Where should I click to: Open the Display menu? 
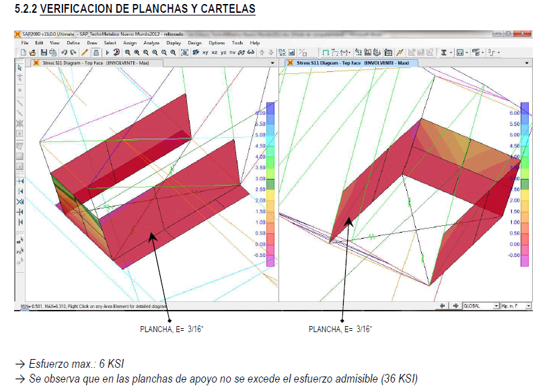point(174,42)
